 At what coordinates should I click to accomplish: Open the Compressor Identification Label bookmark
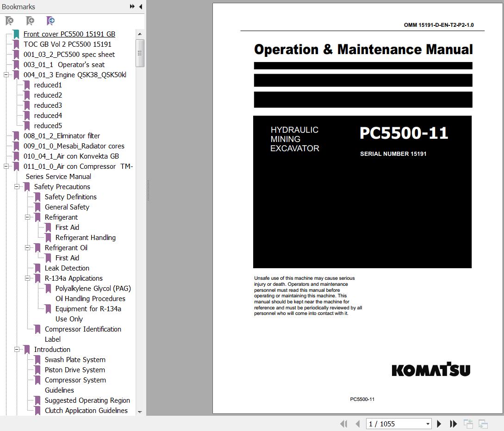(83, 334)
